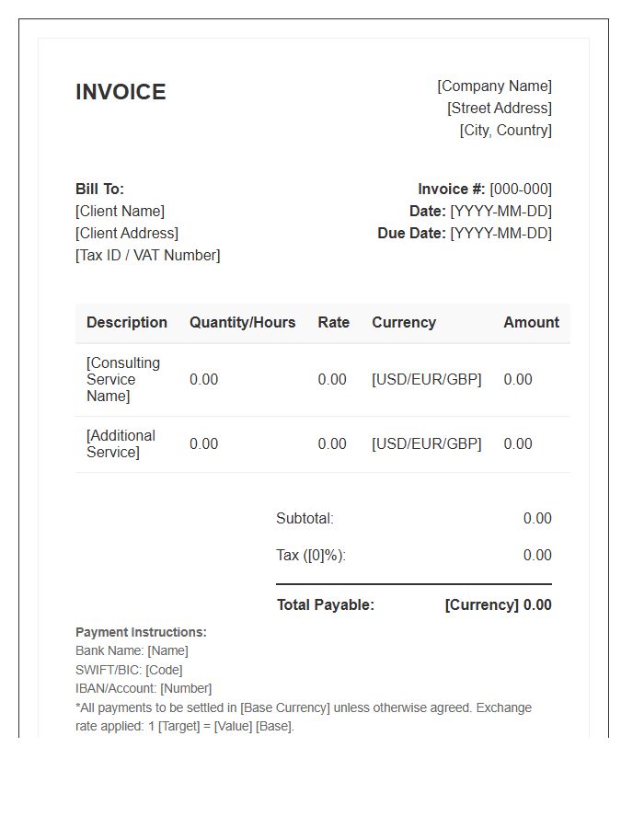Viewport: 644px width, 828px height.
Task: Select the [Company Name] placeholder
Action: coord(494,86)
